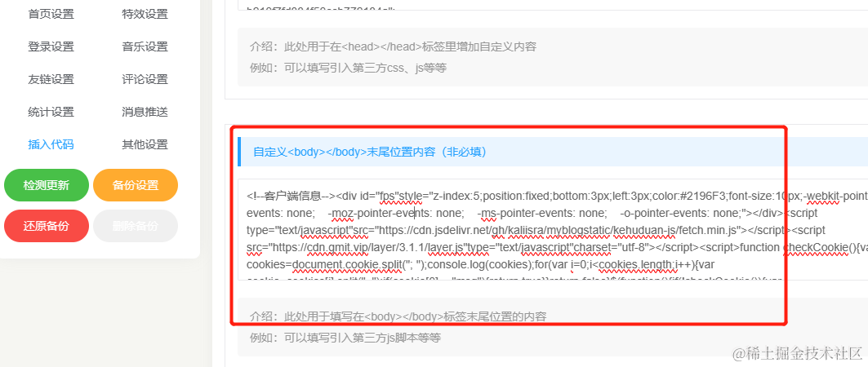Open 特效设置 in the sidebar menu
Screen dimensions: 868x367
(x=145, y=15)
